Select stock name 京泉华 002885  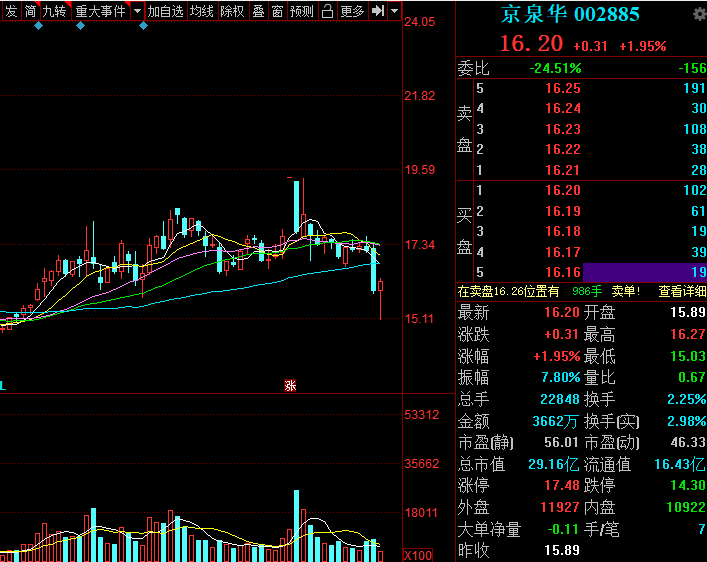[570, 14]
